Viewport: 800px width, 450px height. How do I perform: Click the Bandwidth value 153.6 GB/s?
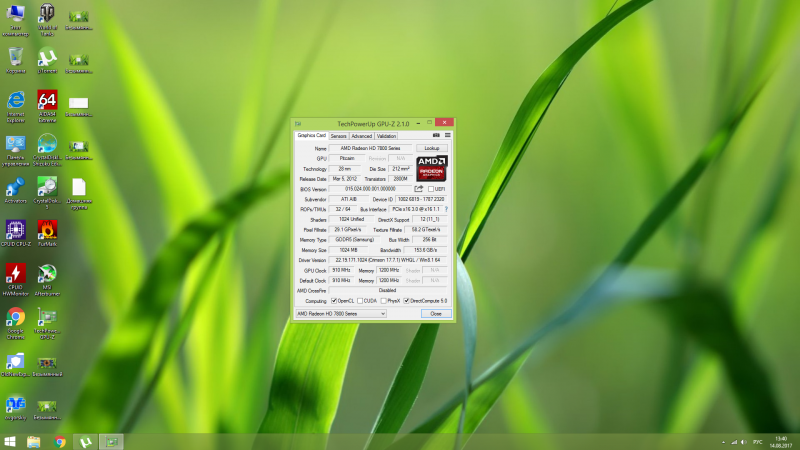[x=425, y=250]
